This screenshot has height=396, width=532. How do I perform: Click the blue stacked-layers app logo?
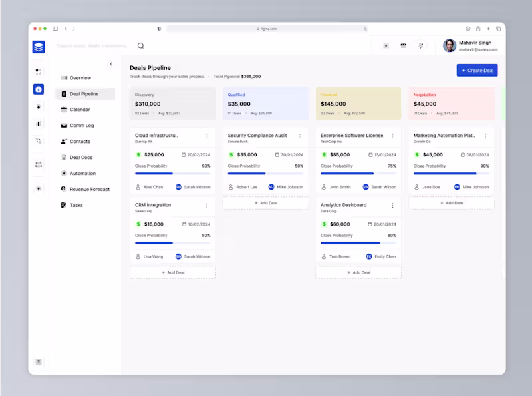(39, 47)
